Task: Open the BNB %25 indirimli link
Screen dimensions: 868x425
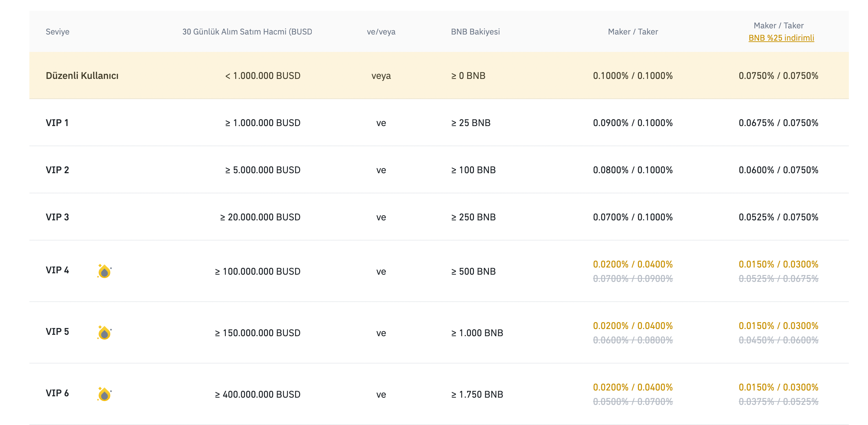Action: coord(781,38)
